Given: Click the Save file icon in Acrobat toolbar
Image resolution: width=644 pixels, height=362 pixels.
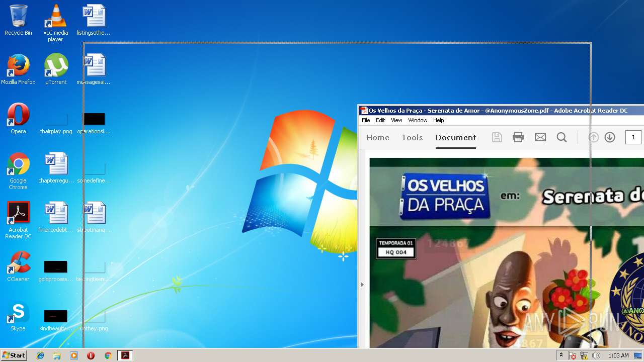Looking at the screenshot, I should 497,137.
